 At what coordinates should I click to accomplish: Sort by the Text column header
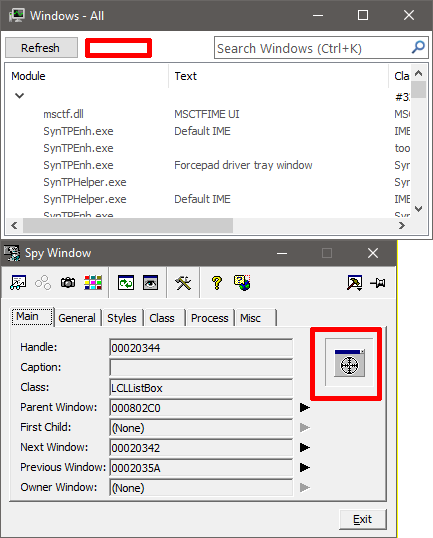pyautogui.click(x=186, y=76)
